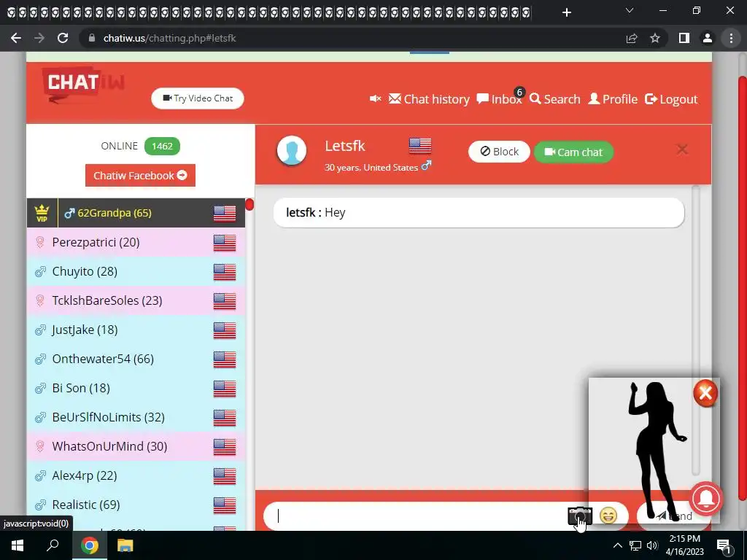Screen dimensions: 747x560
Task: Click the address bar URL
Action: 169,38
